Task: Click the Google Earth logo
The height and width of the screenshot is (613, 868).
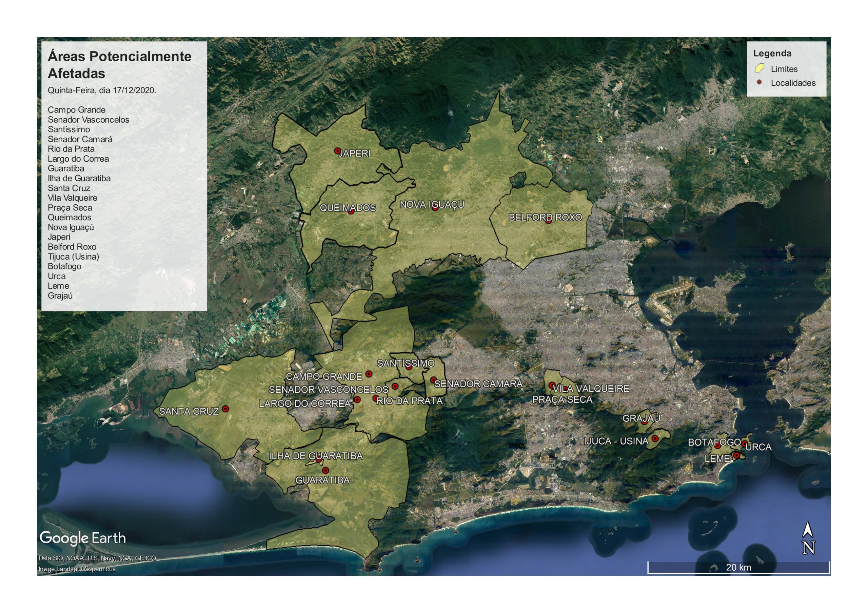Action: pos(82,538)
